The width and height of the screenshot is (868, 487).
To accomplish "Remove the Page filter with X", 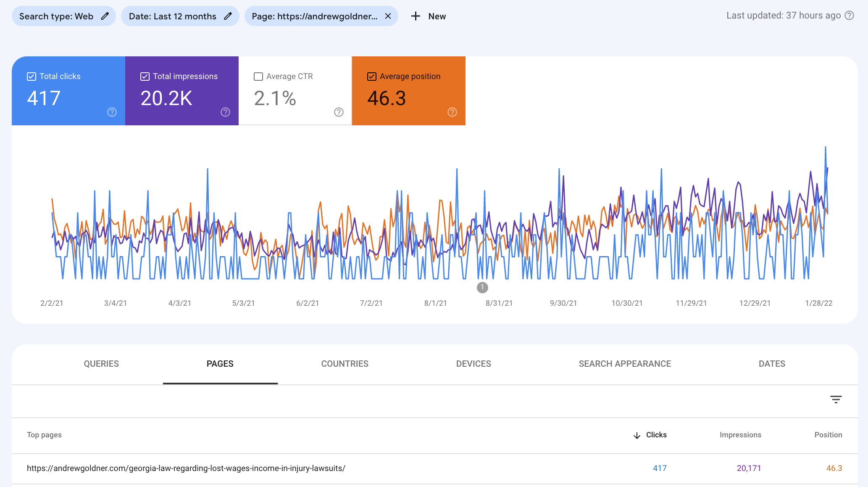I will (x=388, y=16).
